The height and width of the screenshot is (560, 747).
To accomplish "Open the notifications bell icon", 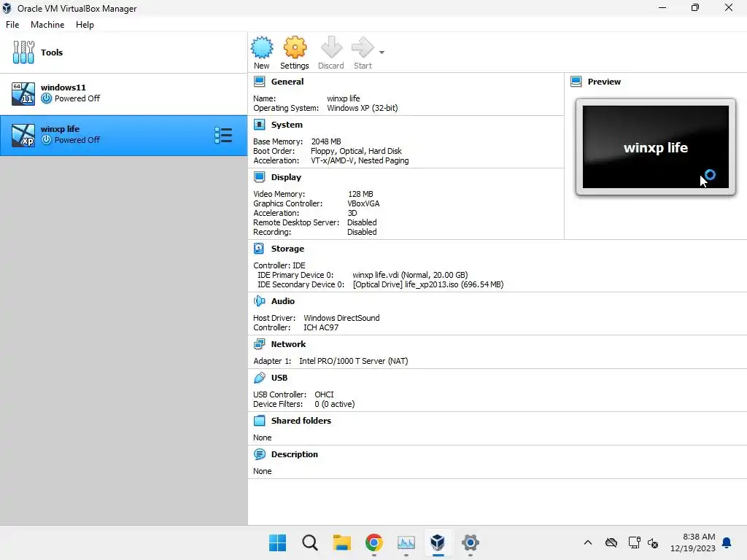I will coord(727,542).
